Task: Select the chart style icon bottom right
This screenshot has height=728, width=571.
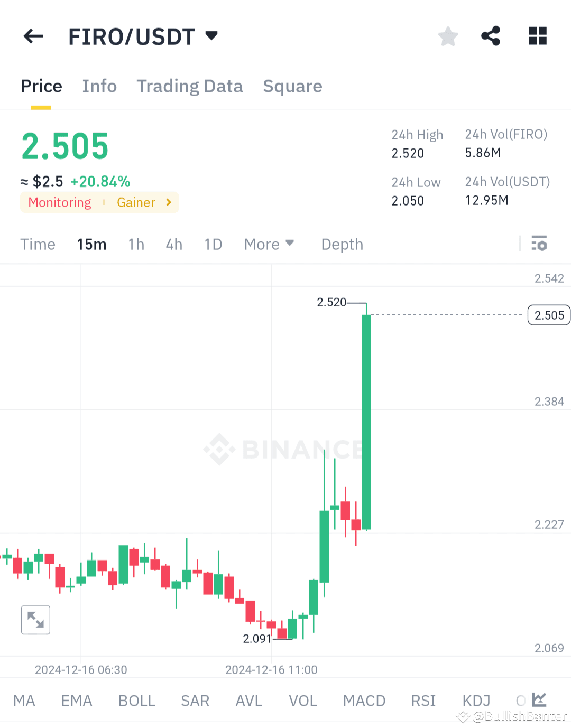Action: [539, 700]
